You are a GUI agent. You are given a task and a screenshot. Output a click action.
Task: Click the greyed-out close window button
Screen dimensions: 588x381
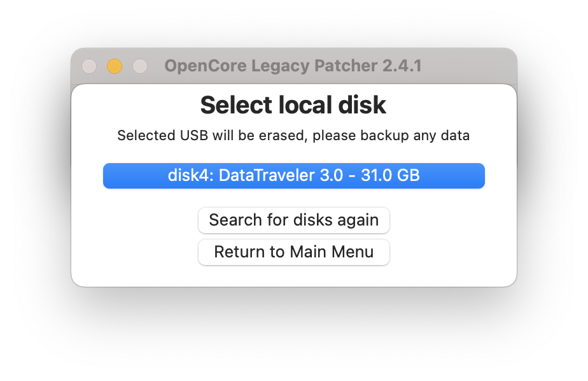click(89, 66)
